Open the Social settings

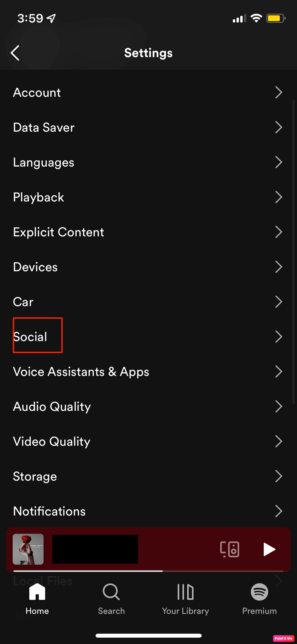[148, 337]
